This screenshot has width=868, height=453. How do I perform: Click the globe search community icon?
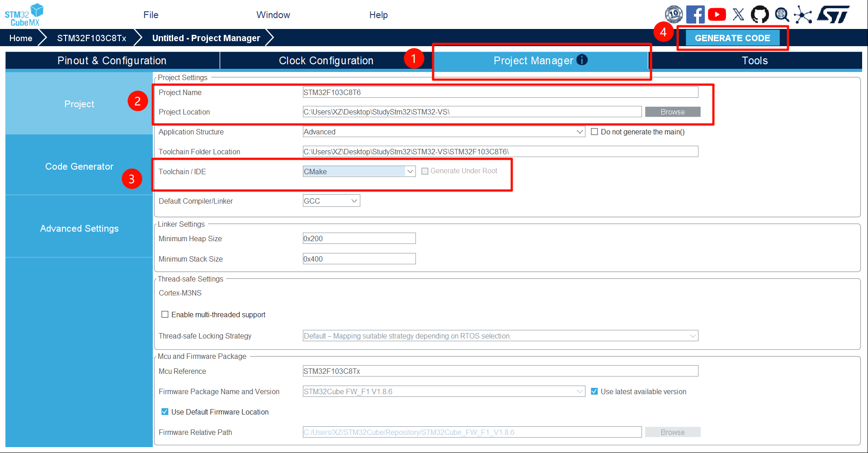pos(782,14)
